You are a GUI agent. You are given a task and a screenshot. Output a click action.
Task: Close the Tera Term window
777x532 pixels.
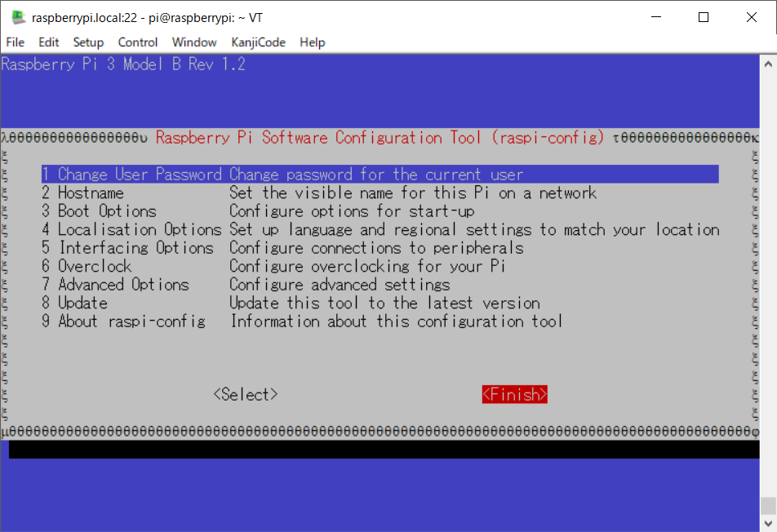point(751,17)
